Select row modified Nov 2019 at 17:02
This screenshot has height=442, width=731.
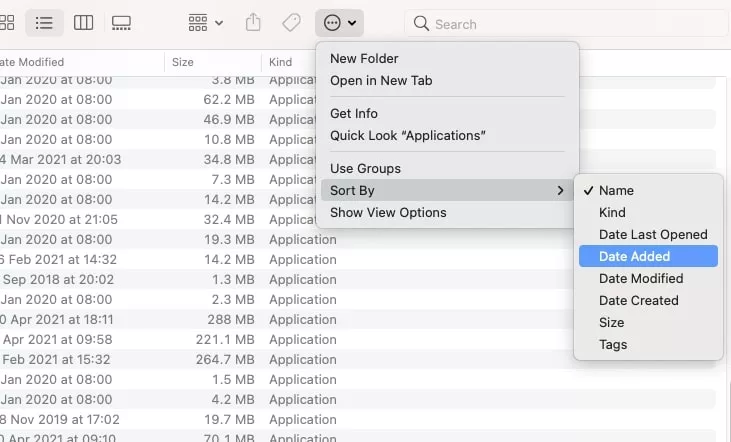coord(358,420)
